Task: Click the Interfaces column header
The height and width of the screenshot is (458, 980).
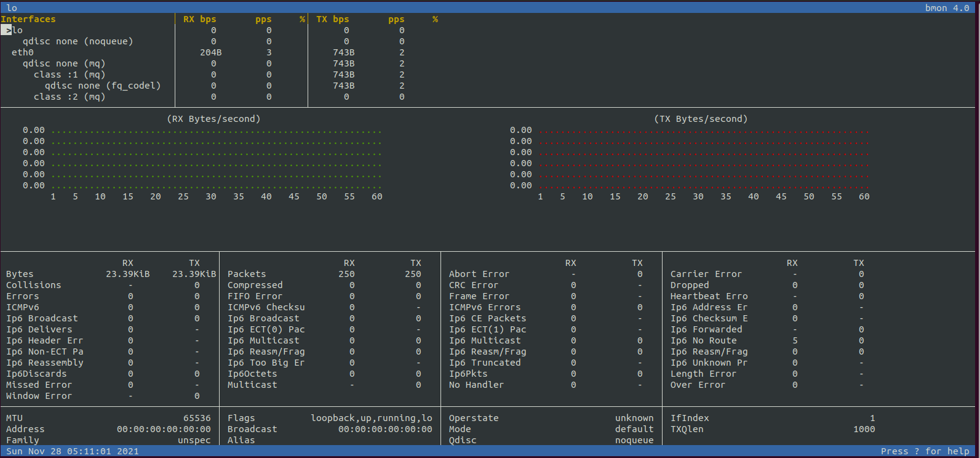Action: [28, 19]
